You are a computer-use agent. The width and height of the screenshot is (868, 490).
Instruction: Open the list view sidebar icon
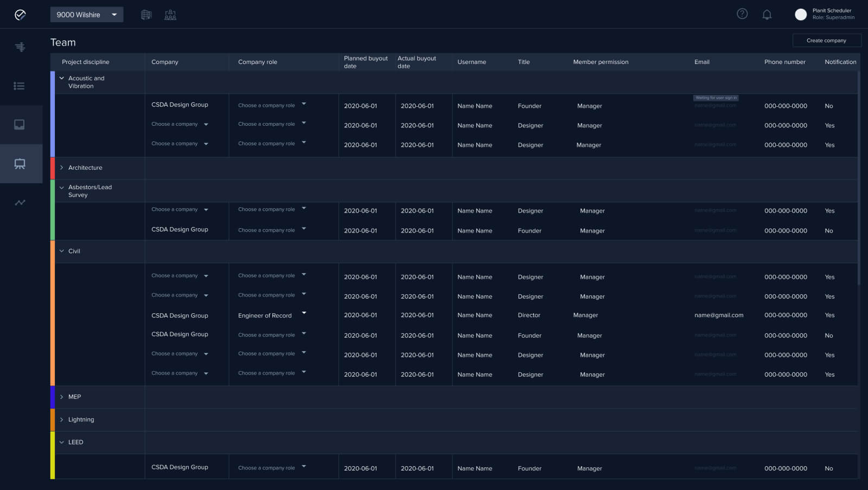20,86
